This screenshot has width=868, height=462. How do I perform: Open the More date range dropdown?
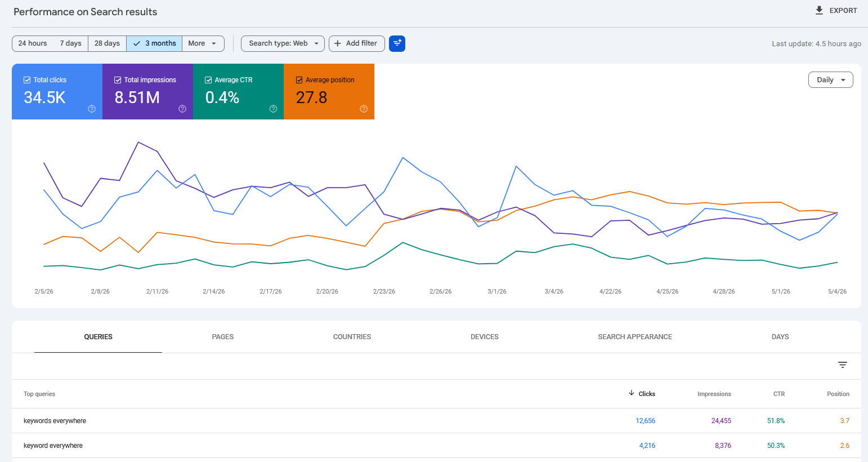[203, 43]
